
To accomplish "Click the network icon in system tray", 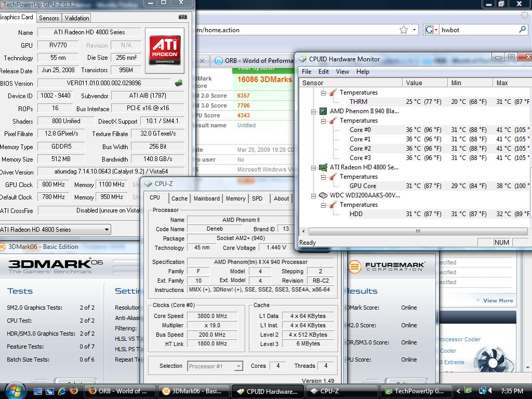I will tap(482, 391).
